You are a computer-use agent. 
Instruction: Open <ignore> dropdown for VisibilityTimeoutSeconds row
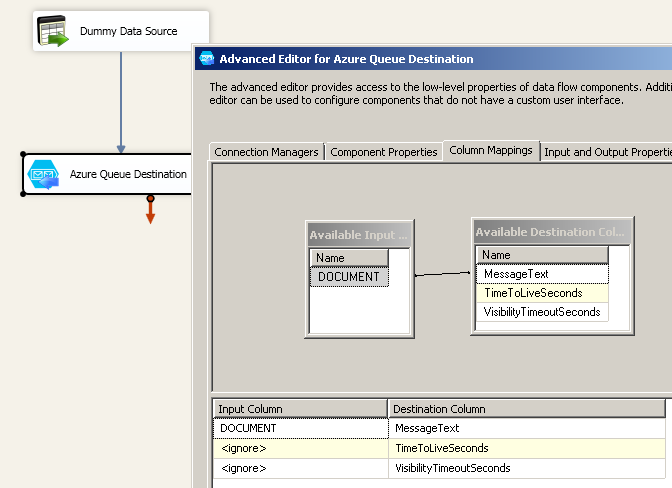[301, 468]
